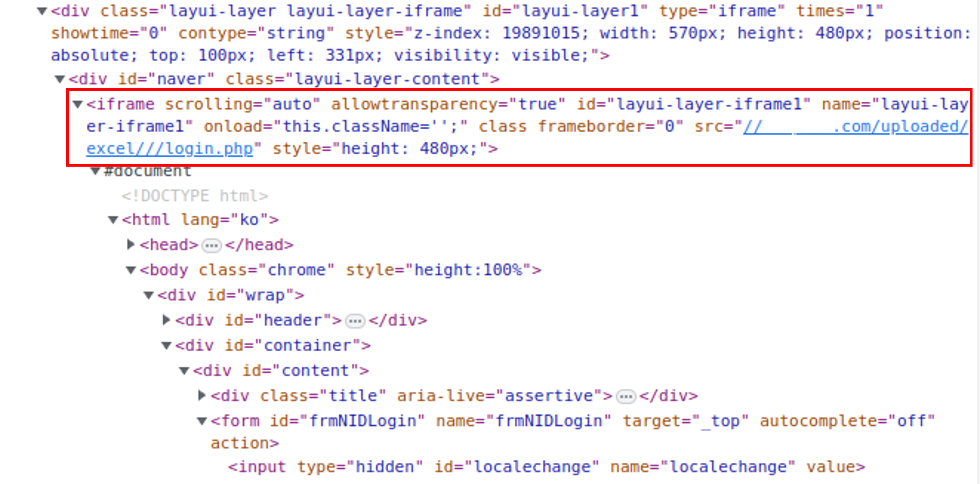The height and width of the screenshot is (484, 980).
Task: Click the ellipsis badge in title div
Action: coord(626,397)
